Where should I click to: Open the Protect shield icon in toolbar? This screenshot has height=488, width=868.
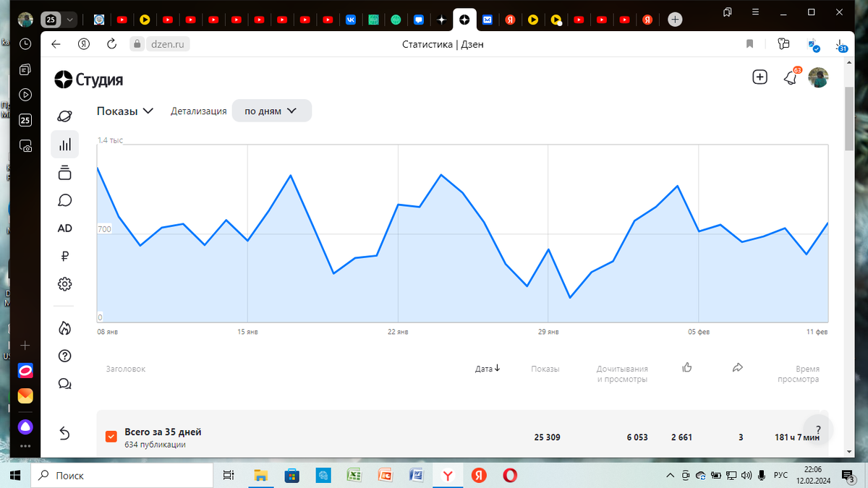[x=814, y=46]
